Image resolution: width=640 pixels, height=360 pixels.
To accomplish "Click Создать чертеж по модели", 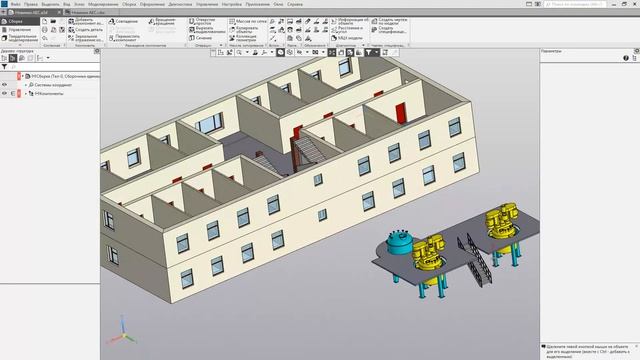I will tap(389, 21).
